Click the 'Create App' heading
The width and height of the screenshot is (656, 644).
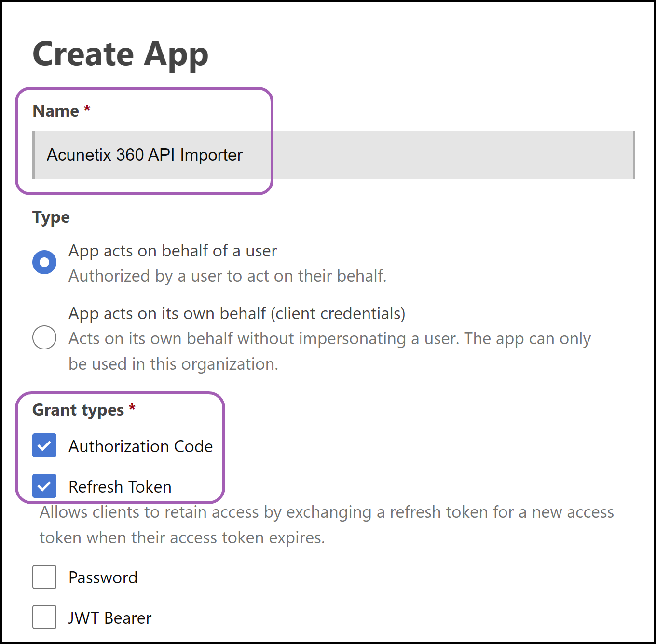coord(121,54)
